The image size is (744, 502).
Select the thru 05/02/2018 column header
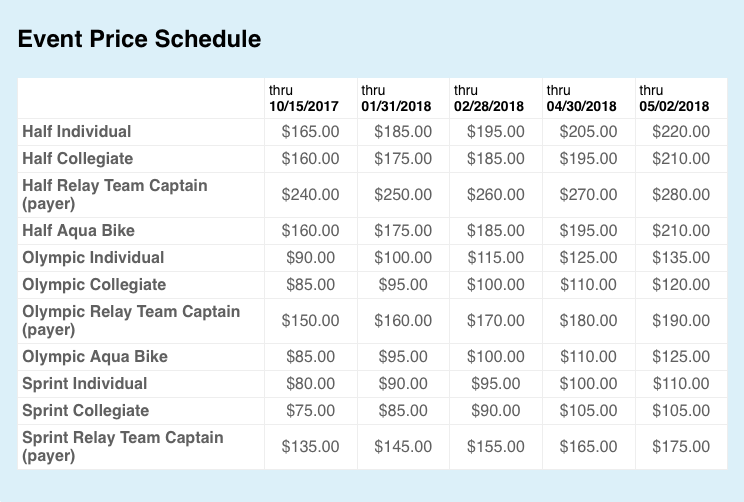coord(673,98)
